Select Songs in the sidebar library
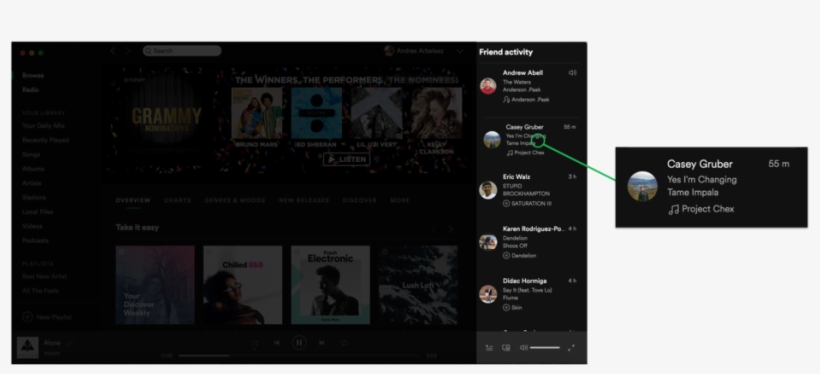Image resolution: width=820 pixels, height=374 pixels. pyautogui.click(x=31, y=154)
